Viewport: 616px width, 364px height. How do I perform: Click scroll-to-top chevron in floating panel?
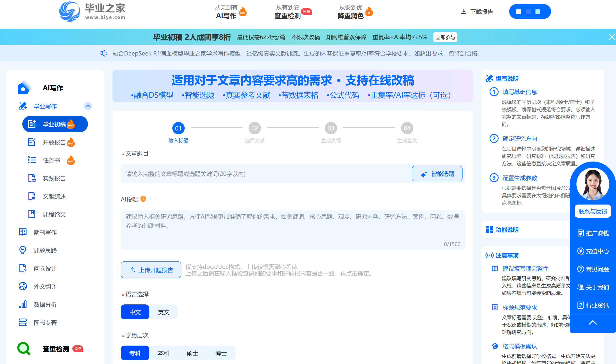click(593, 323)
